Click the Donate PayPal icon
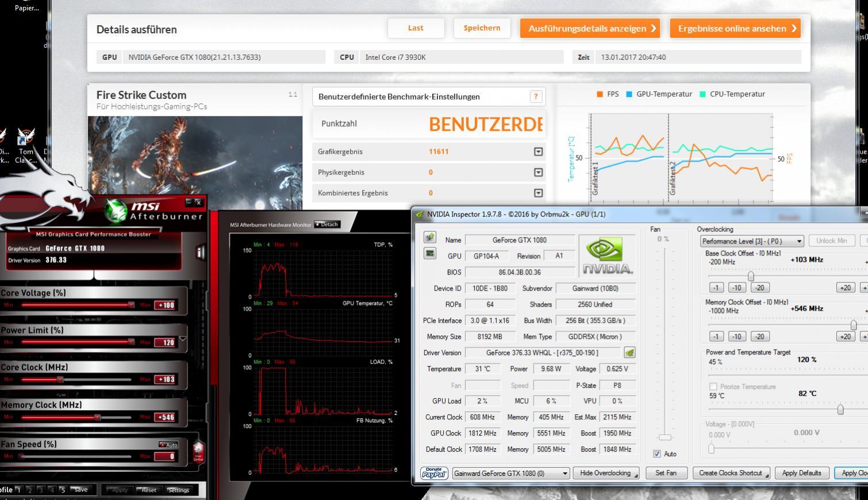Screen dimensions: 868x500 [x=434, y=473]
